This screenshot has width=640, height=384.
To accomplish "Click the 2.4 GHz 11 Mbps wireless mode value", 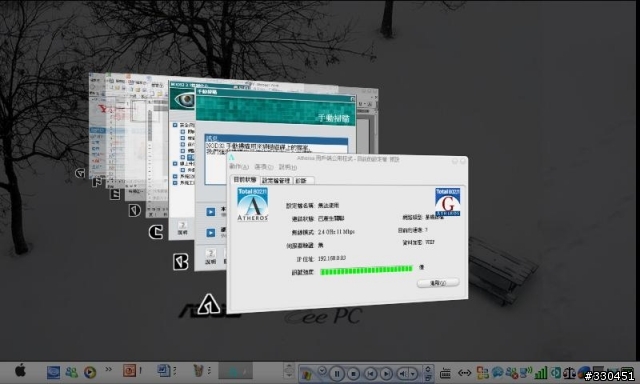I will (x=336, y=232).
